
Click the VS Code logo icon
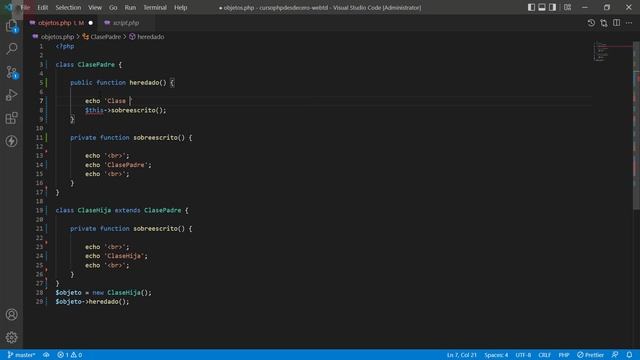tap(9, 7)
